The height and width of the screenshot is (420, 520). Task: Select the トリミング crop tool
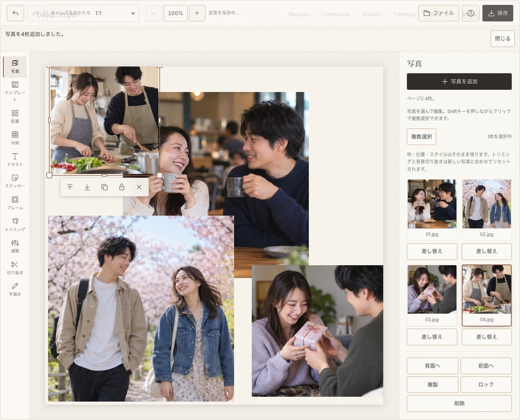tap(15, 224)
